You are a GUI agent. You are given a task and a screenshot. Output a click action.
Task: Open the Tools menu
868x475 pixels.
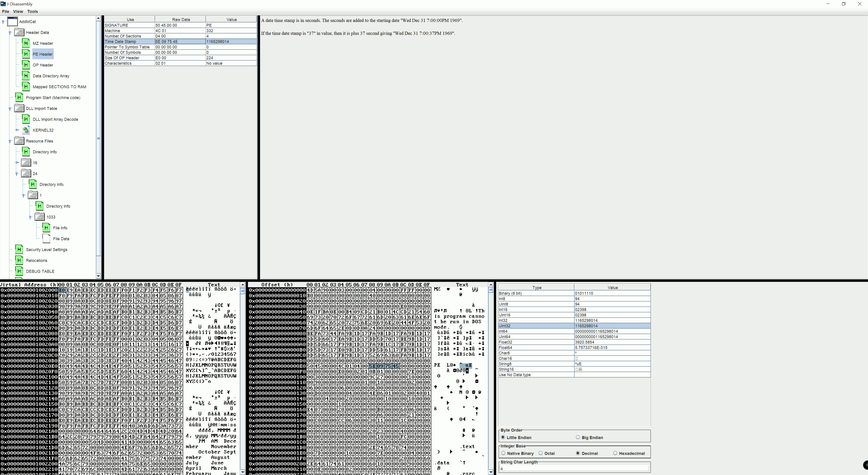32,12
